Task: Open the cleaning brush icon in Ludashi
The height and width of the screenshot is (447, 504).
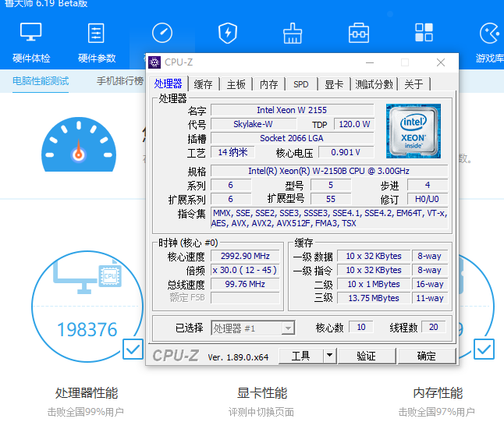Action: point(293,33)
